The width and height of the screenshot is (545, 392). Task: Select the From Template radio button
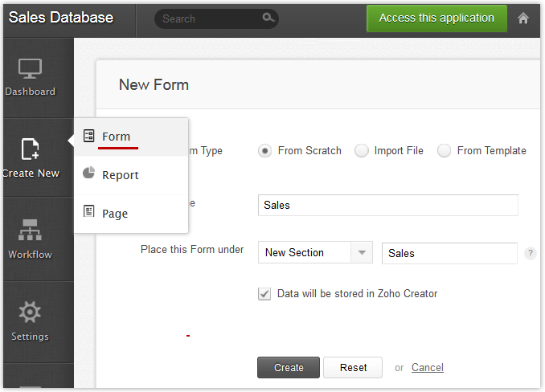(445, 150)
